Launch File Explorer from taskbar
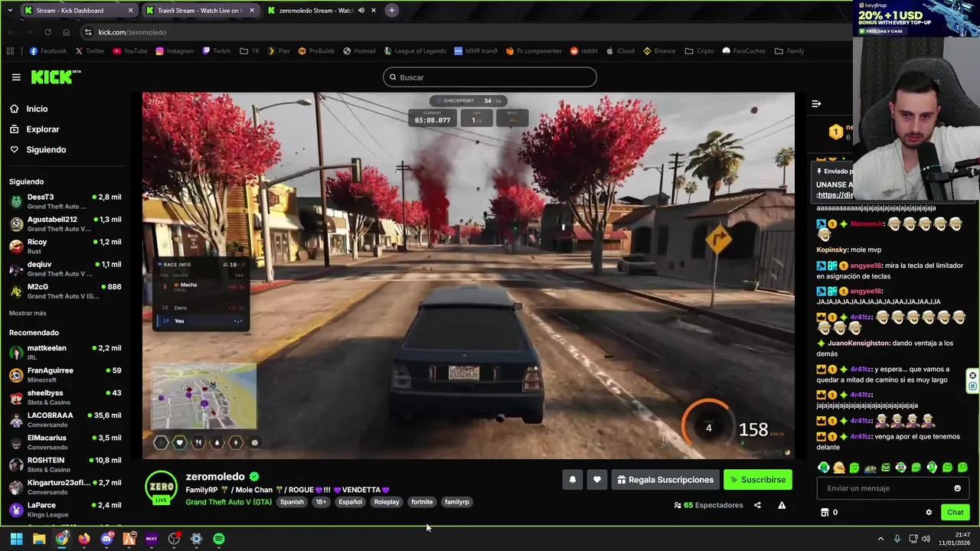The height and width of the screenshot is (551, 980). tap(39, 539)
